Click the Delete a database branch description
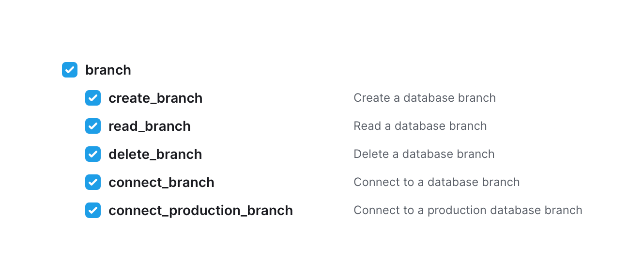 (x=424, y=154)
